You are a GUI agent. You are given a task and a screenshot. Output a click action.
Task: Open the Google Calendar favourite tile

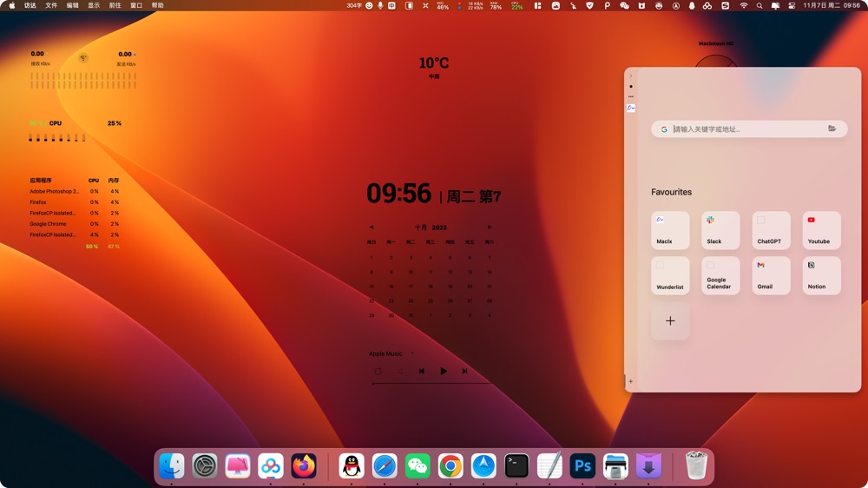[720, 276]
